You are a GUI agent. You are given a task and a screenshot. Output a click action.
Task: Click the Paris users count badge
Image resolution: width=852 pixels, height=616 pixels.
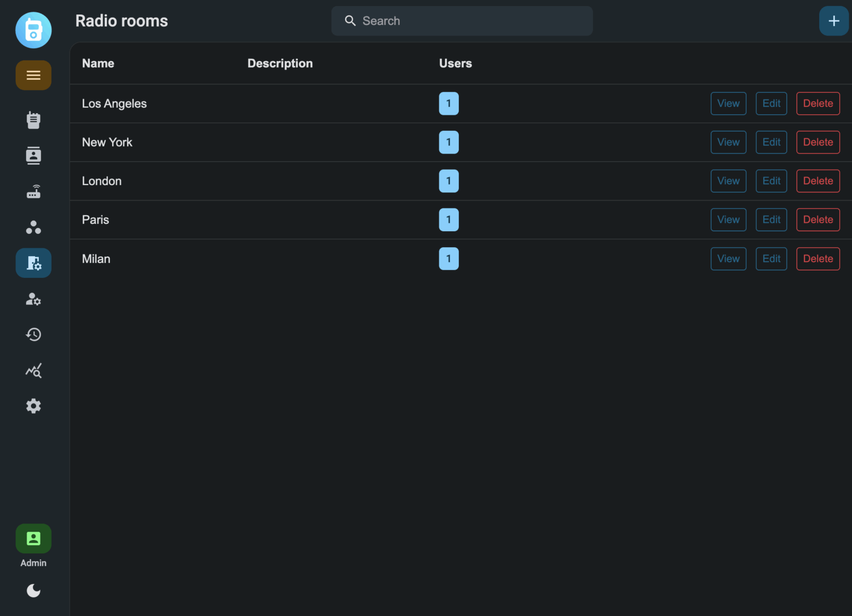(x=448, y=220)
